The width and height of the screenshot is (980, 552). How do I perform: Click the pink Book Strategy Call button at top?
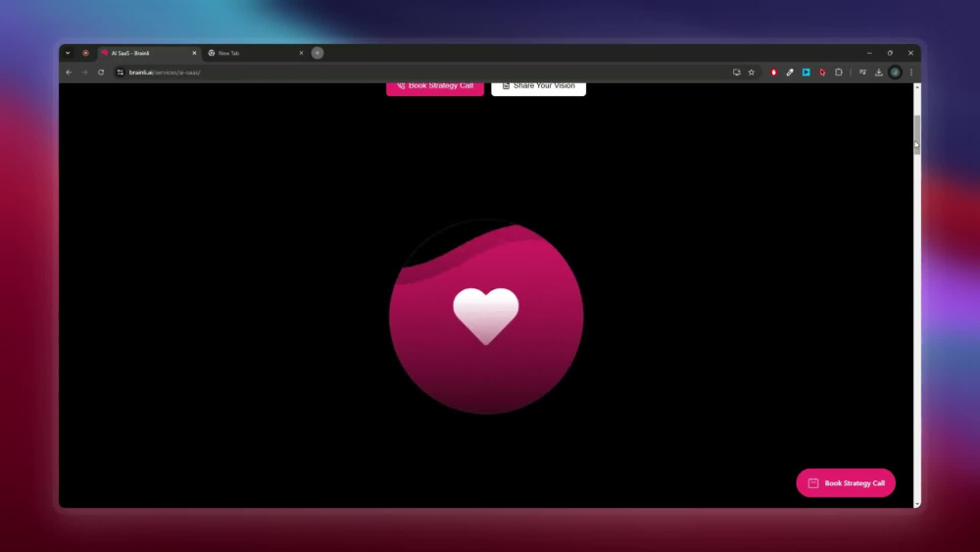[435, 88]
